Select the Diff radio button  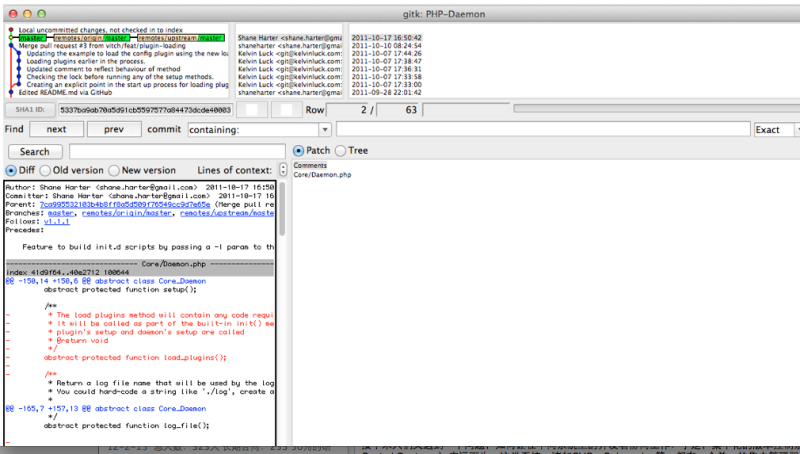[12, 170]
